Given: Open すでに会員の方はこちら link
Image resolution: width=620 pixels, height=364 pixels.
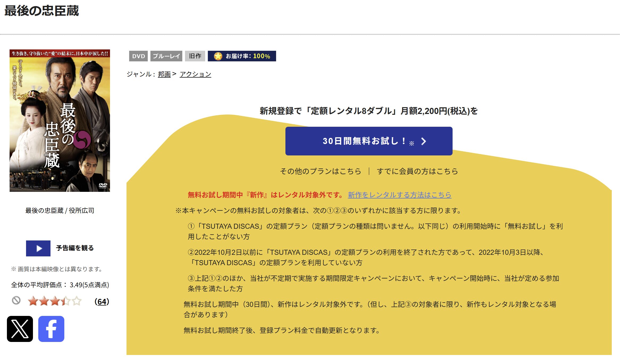Looking at the screenshot, I should (x=417, y=171).
